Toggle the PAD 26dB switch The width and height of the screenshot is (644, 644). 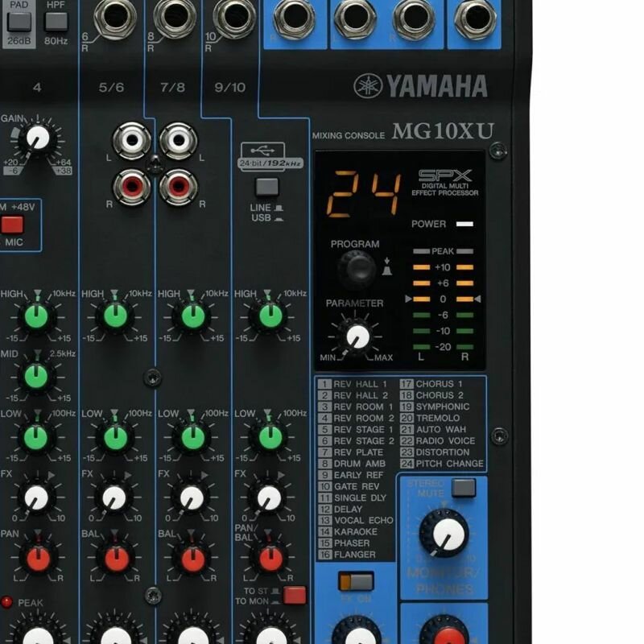19,22
